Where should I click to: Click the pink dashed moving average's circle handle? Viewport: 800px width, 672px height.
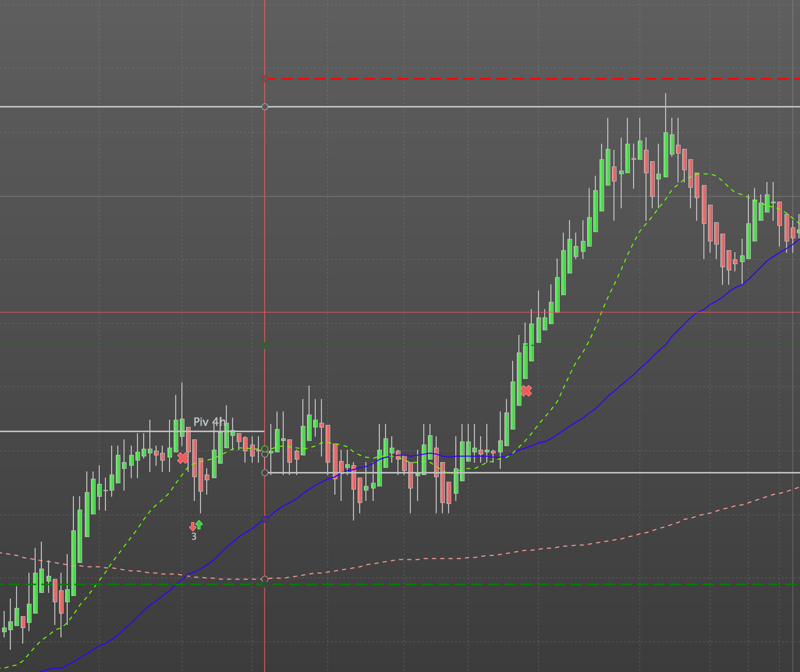coord(265,579)
